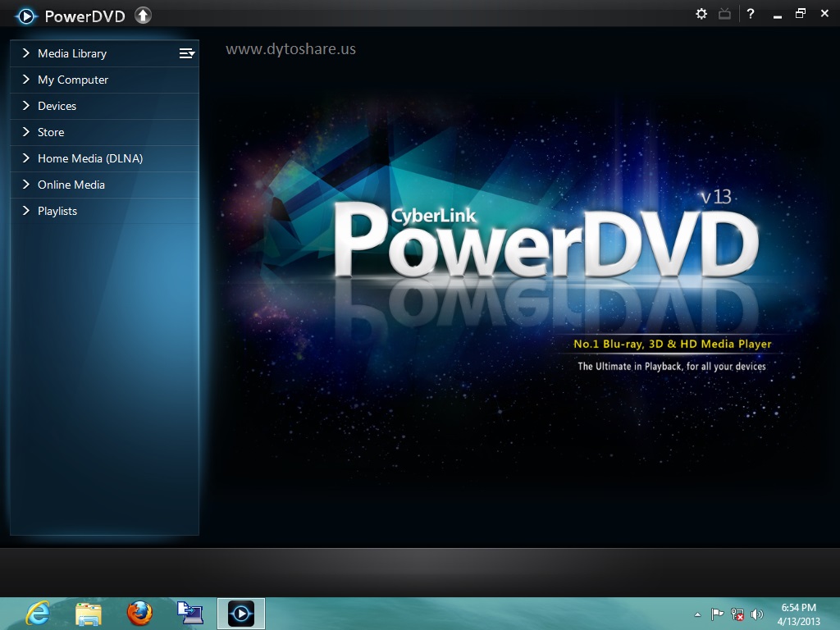Select Online Media in sidebar

(x=104, y=185)
